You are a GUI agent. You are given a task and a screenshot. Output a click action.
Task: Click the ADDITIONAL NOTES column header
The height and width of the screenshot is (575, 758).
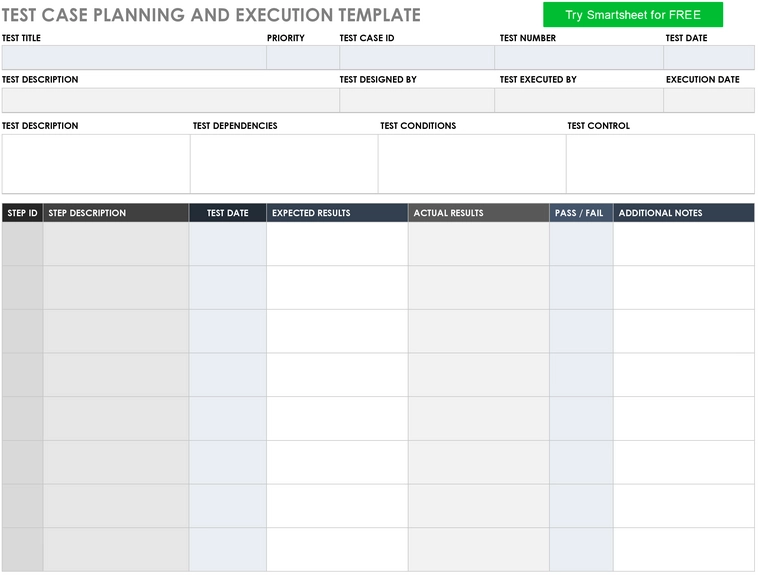(684, 213)
